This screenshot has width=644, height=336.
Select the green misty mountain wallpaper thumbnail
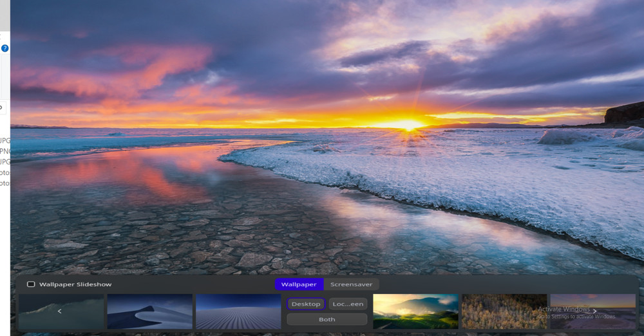pyautogui.click(x=415, y=311)
